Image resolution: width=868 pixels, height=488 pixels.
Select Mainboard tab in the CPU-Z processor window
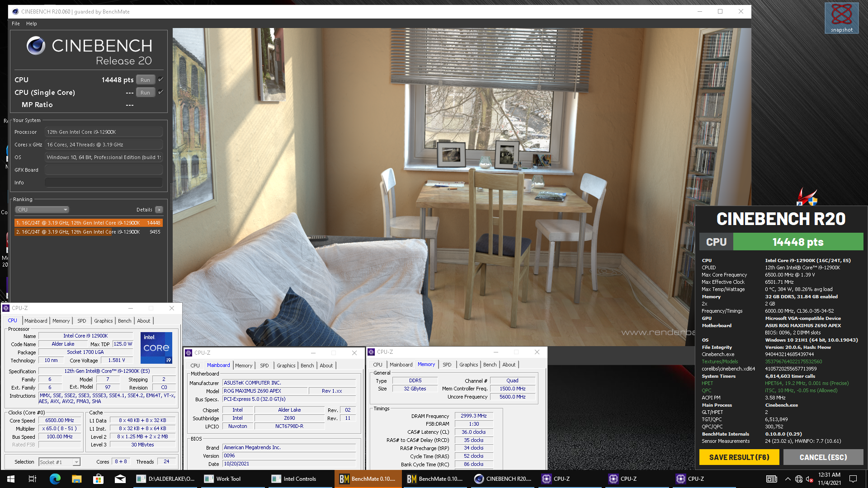point(36,321)
